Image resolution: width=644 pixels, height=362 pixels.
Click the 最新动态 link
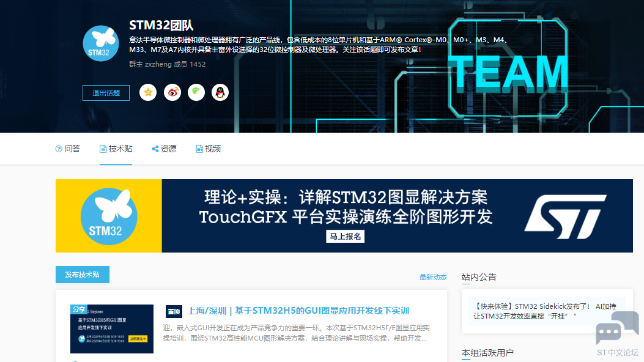(433, 277)
